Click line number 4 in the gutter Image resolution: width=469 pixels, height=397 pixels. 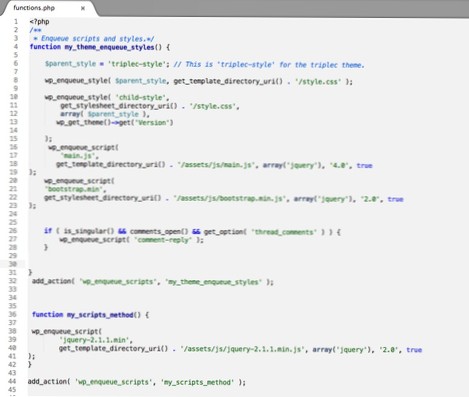click(x=15, y=46)
